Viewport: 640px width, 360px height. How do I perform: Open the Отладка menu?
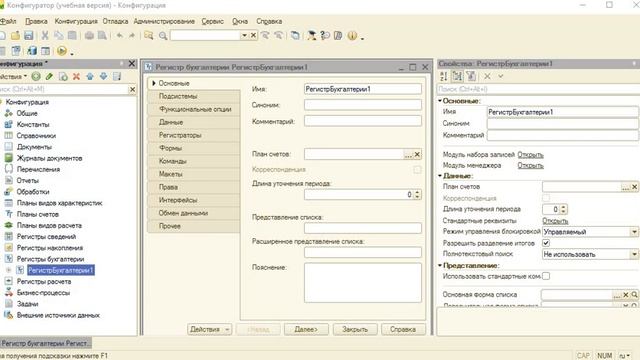115,21
